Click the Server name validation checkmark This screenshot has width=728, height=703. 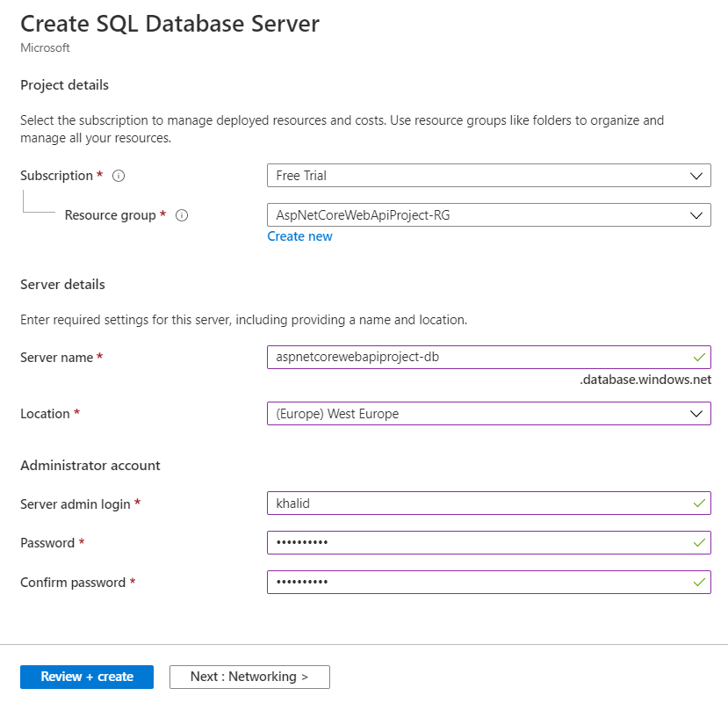[x=699, y=358]
